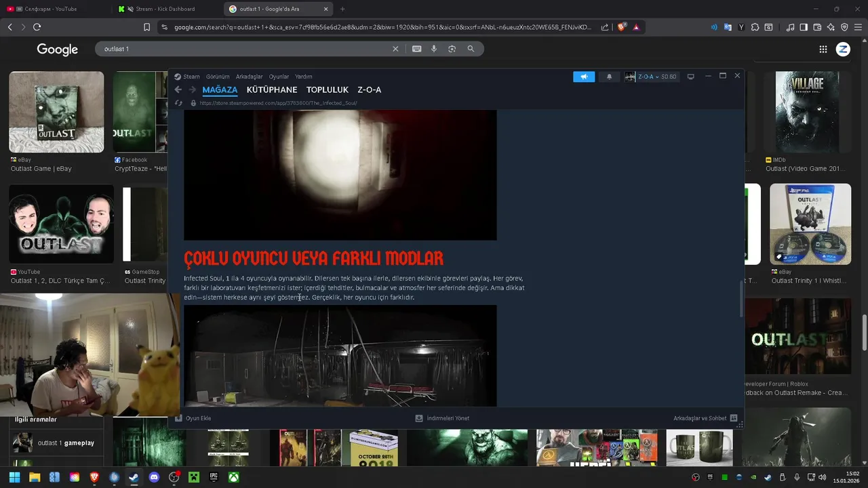The height and width of the screenshot is (488, 868).
Task: Open İndirmeleri Yönet in Steam
Action: 442,418
